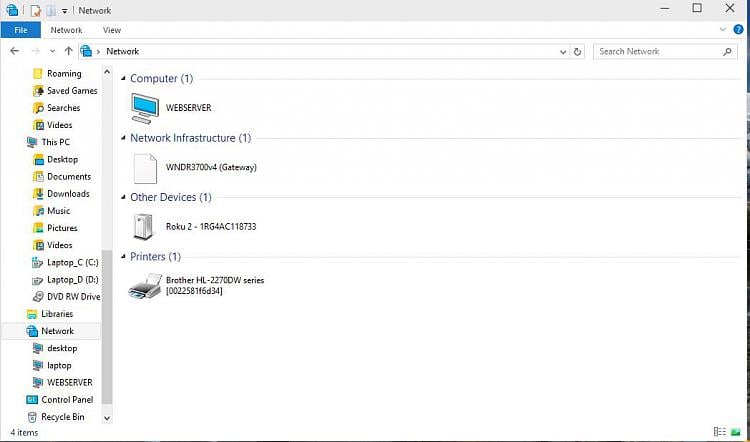The height and width of the screenshot is (442, 750).
Task: Refresh the Network folder
Action: click(x=577, y=52)
